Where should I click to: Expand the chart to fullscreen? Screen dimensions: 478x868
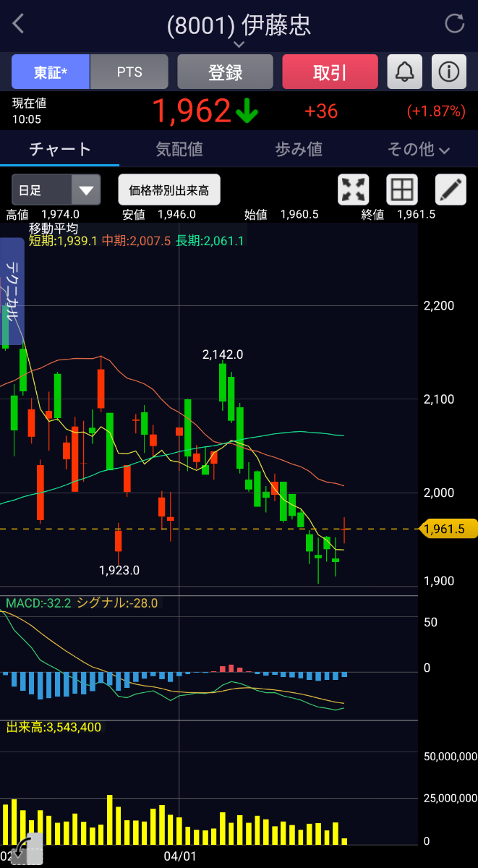(x=354, y=190)
